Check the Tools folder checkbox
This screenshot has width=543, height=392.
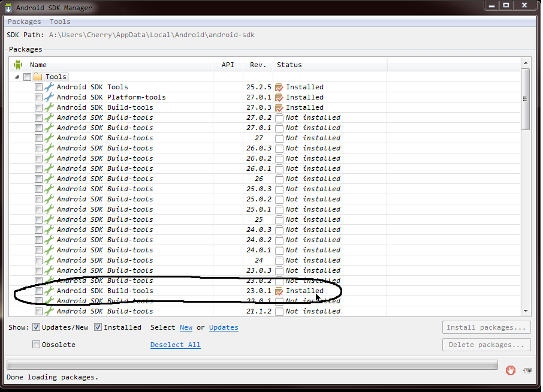pos(28,77)
